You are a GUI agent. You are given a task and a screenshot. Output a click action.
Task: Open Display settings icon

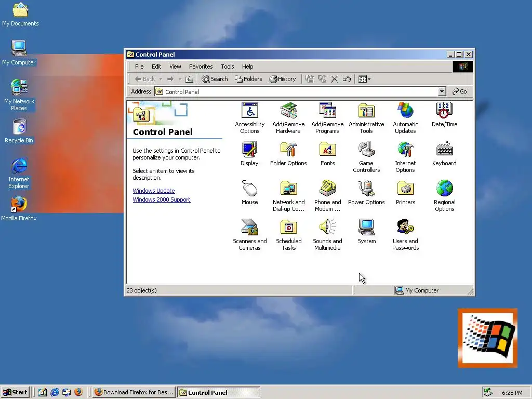coord(250,154)
